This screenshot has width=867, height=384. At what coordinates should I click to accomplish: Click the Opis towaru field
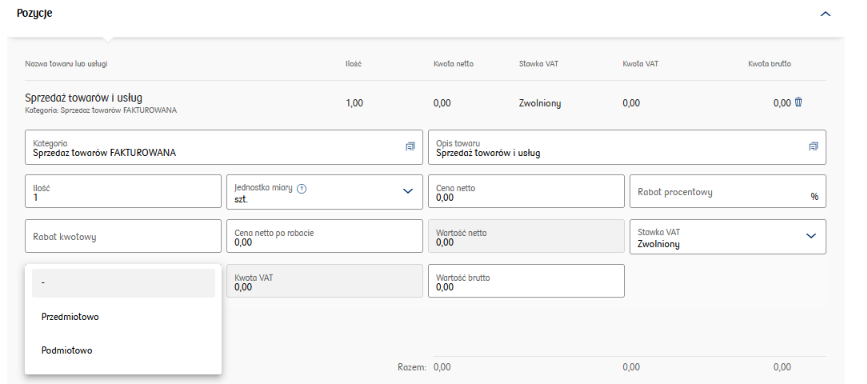[x=627, y=147]
